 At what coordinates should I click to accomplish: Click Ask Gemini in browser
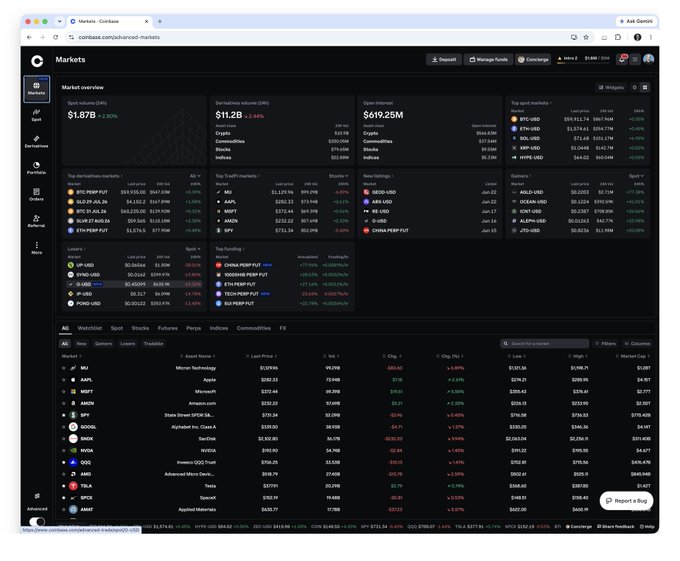(x=636, y=21)
